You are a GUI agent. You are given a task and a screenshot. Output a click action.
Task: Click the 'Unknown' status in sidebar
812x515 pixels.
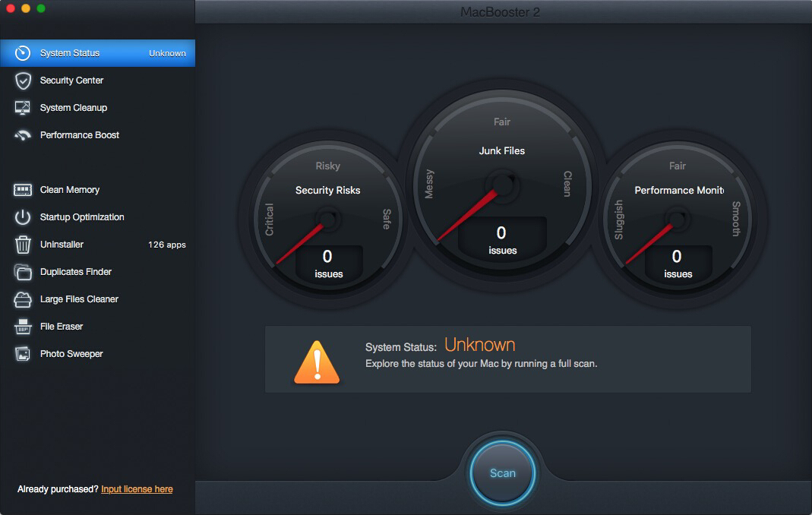click(167, 53)
